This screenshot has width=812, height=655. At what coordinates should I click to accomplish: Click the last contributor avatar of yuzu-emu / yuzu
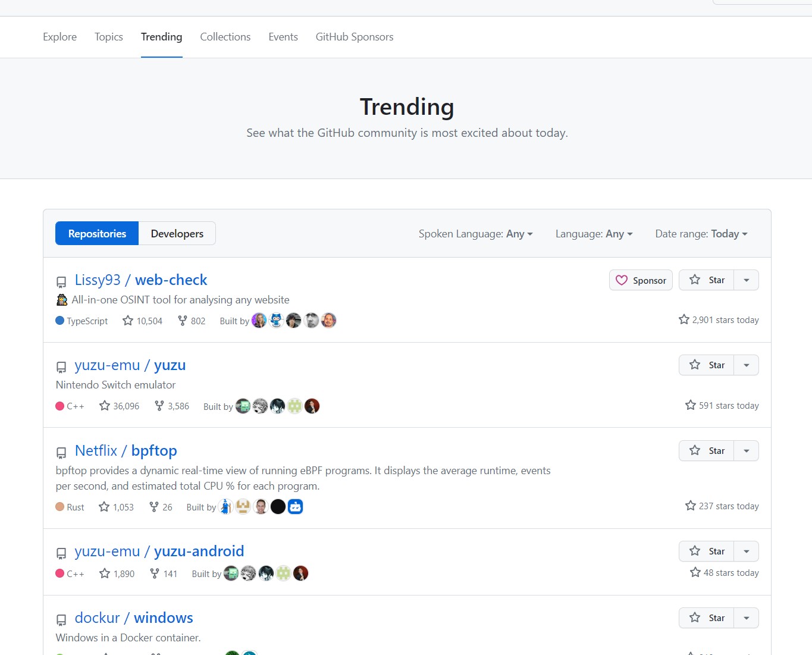312,406
